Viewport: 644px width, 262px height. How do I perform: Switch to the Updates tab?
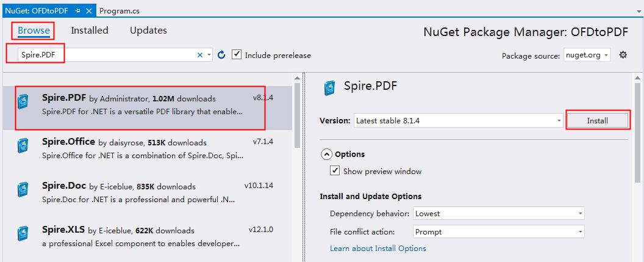coord(148,31)
